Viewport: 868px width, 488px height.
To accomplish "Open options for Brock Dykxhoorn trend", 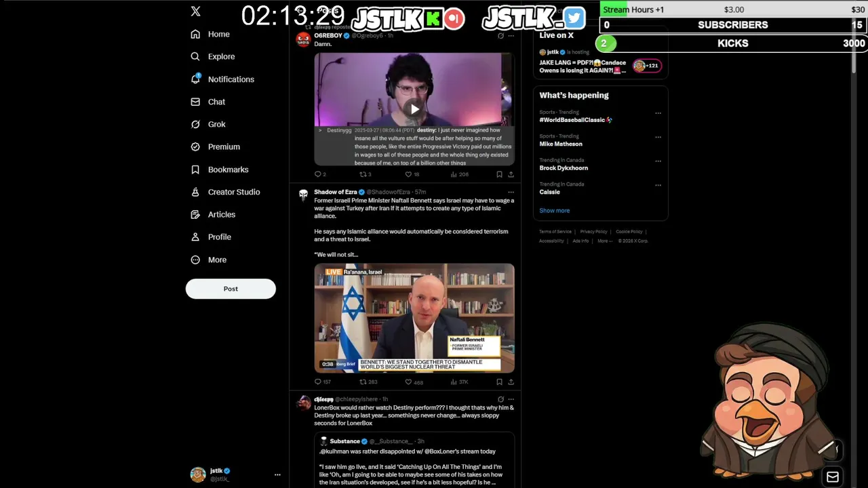I will pos(658,161).
